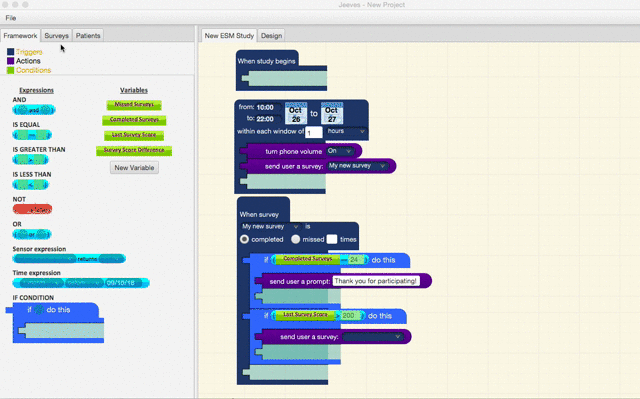Image resolution: width=640 pixels, height=399 pixels.
Task: Click the Thank you for participating text field
Action: (x=376, y=281)
